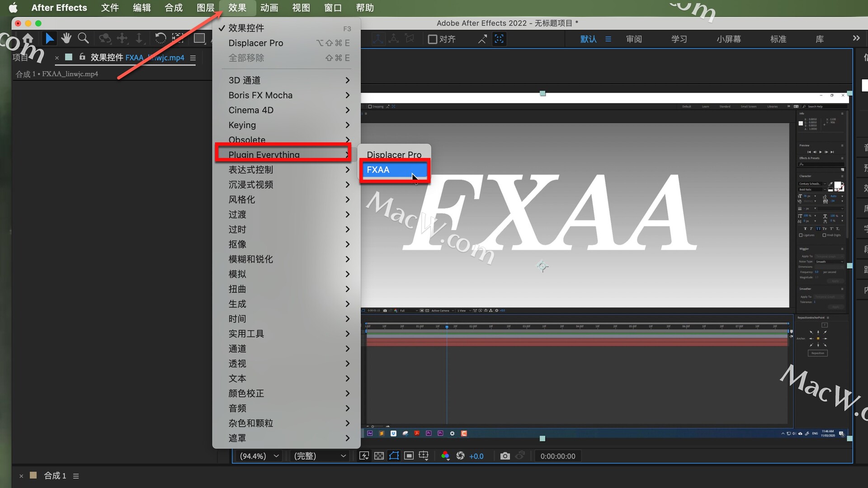Image resolution: width=868 pixels, height=488 pixels.
Task: Select the Orbit camera tool
Action: (x=105, y=38)
